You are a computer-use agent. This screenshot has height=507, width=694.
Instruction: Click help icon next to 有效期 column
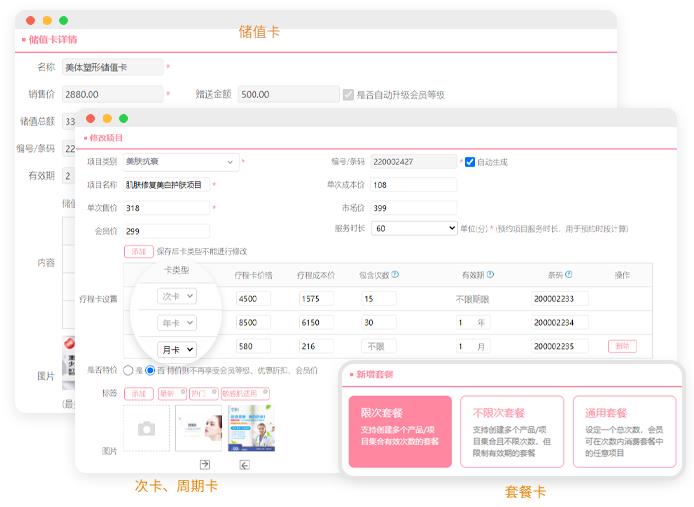click(x=490, y=275)
